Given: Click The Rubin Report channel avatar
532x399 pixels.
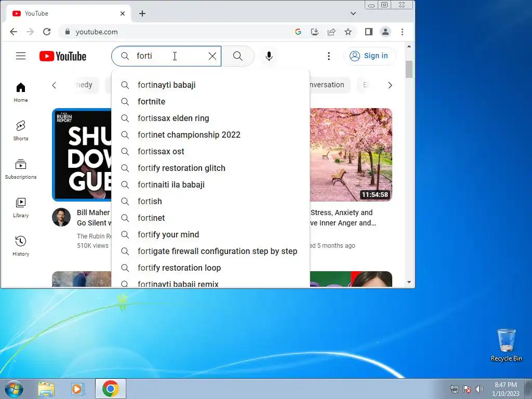Looking at the screenshot, I should pyautogui.click(x=61, y=217).
